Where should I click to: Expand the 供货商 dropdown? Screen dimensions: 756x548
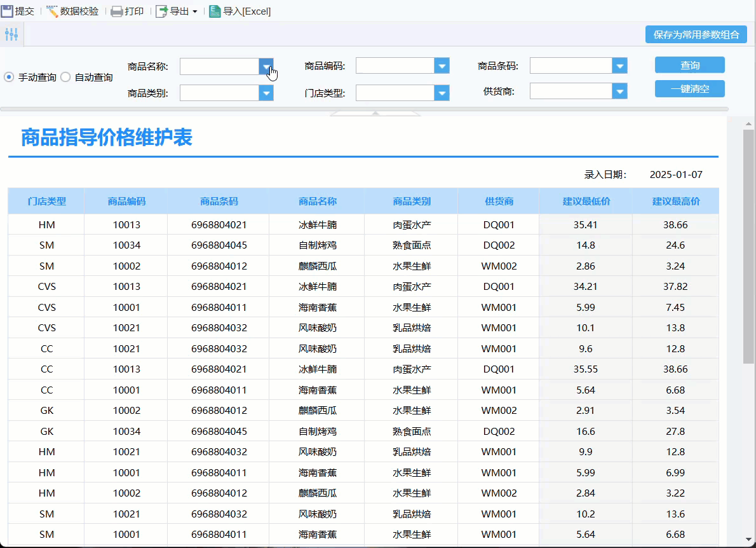point(619,92)
